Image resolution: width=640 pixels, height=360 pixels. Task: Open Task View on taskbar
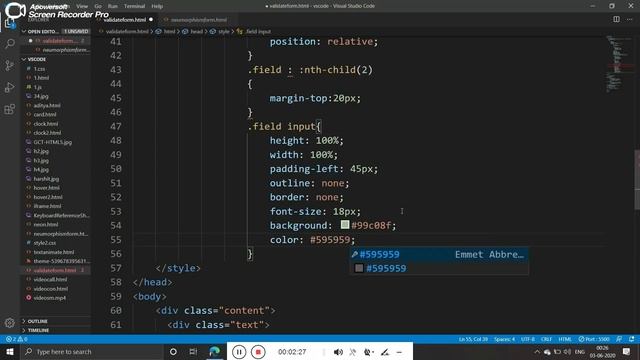tap(193, 352)
